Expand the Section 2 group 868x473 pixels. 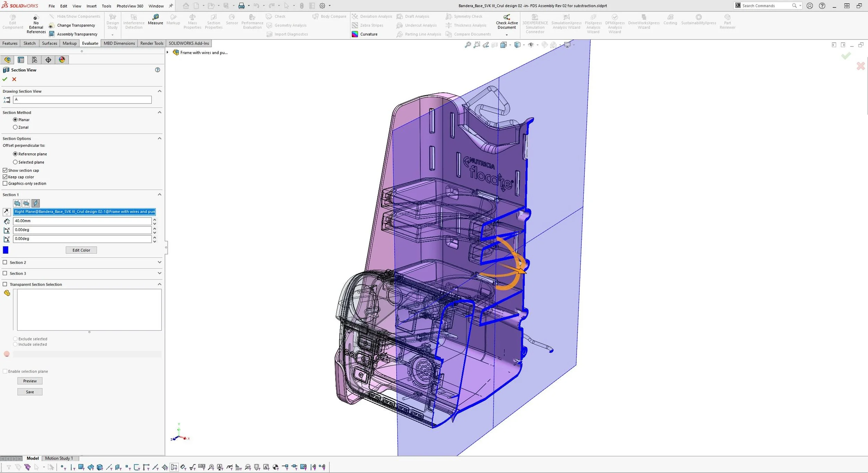point(159,262)
